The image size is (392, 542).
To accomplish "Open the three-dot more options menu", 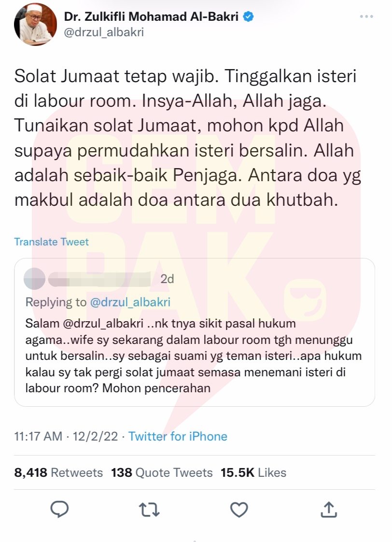I will [366, 16].
